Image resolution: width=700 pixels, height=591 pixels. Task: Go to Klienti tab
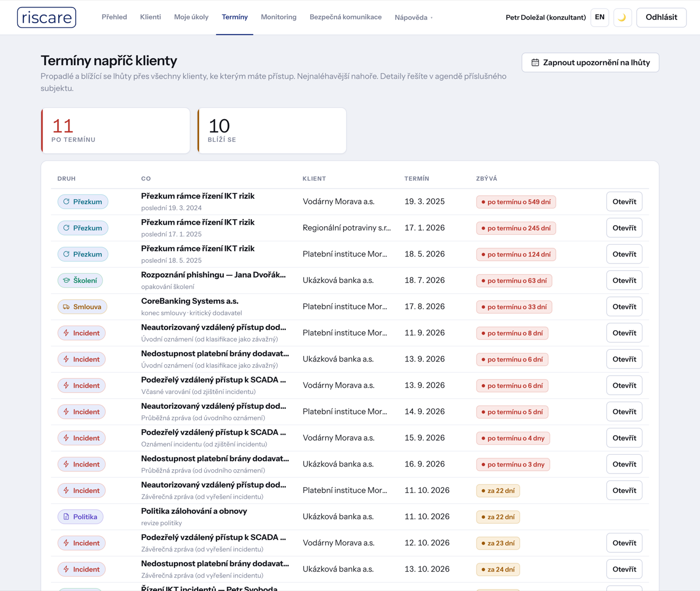[x=150, y=17]
